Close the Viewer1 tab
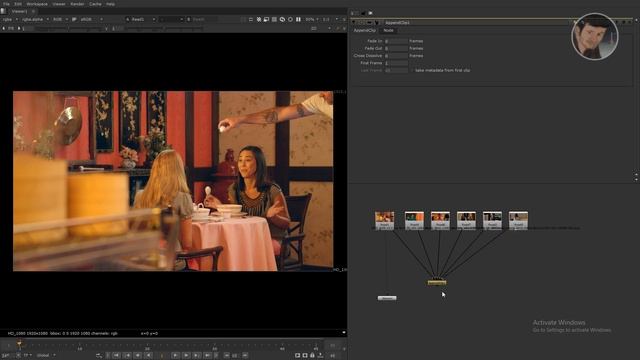The height and width of the screenshot is (360, 640). pyautogui.click(x=33, y=11)
